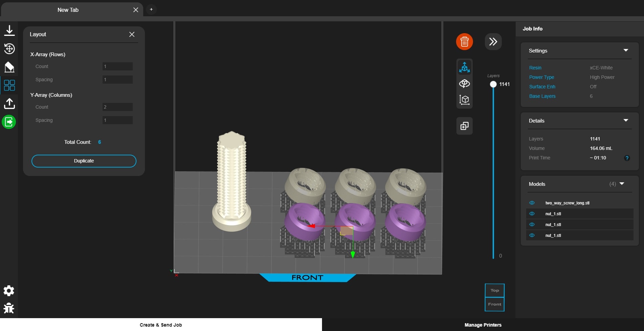
Task: Click the export upload icon
Action: pyautogui.click(x=9, y=104)
